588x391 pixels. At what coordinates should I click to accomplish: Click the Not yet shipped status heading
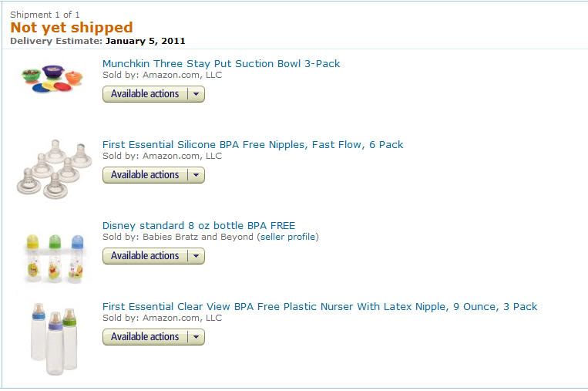pyautogui.click(x=72, y=28)
